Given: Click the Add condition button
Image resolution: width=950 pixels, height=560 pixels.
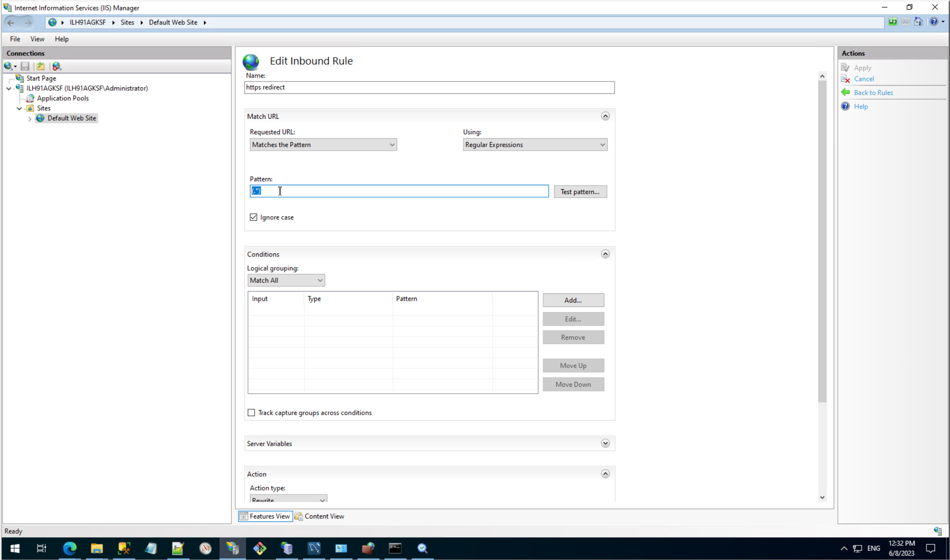Looking at the screenshot, I should pyautogui.click(x=573, y=300).
